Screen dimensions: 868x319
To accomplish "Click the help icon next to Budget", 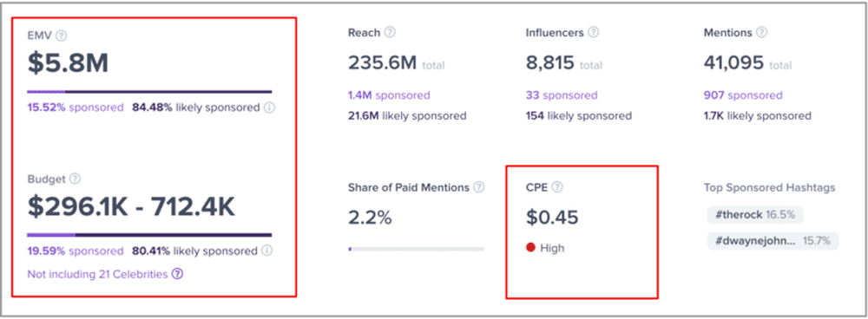I will pyautogui.click(x=76, y=179).
